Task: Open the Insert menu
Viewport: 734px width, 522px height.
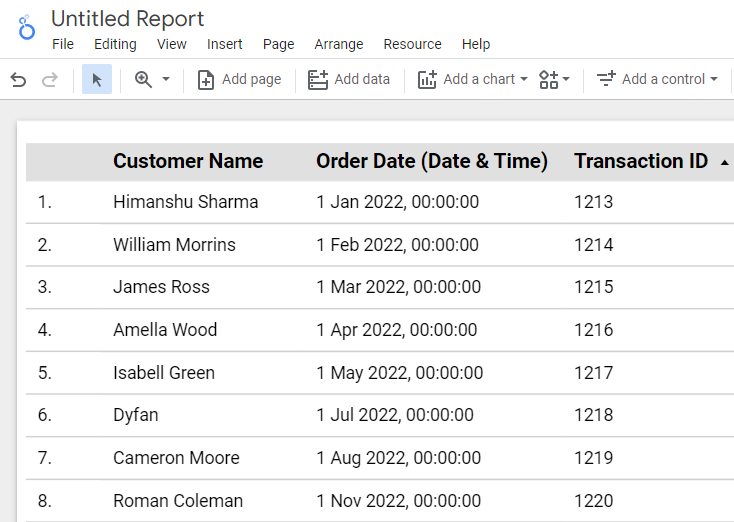Action: [224, 44]
